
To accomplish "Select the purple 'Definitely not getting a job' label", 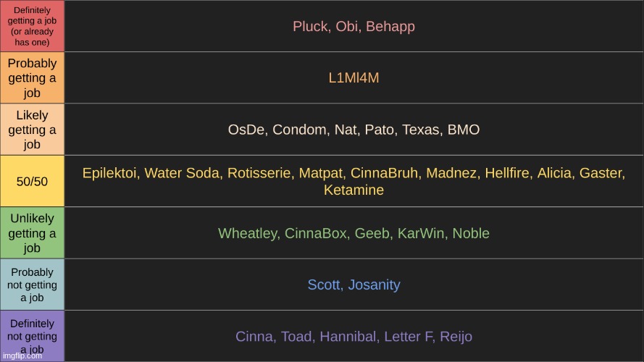I will tap(32, 336).
